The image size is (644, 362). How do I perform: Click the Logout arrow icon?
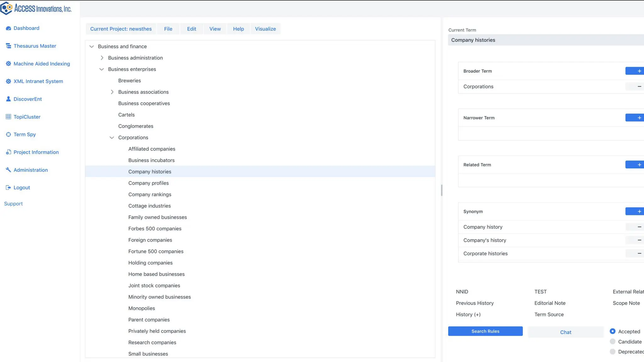8,188
